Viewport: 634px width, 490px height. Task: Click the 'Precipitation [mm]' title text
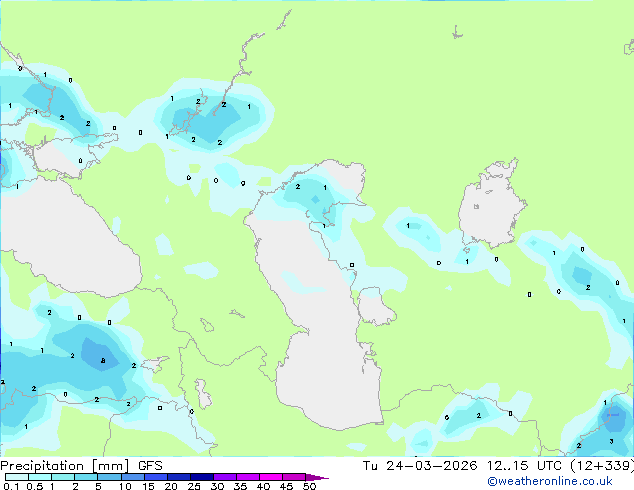point(65,466)
